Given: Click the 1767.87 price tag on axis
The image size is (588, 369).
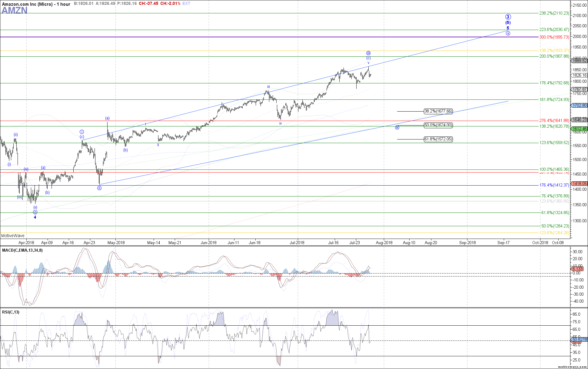Looking at the screenshot, I should (579, 89).
